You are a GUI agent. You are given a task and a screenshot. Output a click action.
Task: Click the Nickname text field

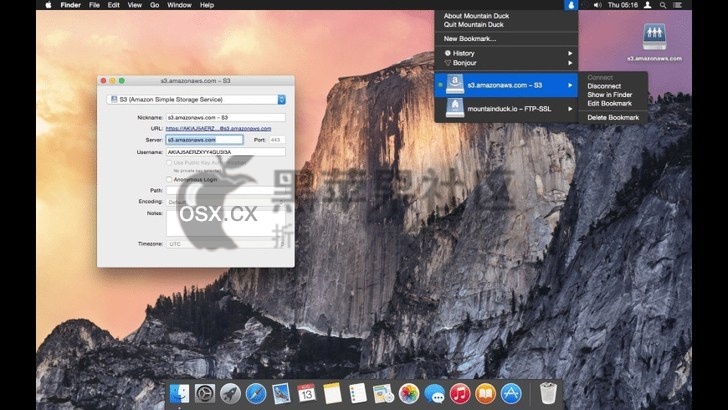click(x=226, y=117)
